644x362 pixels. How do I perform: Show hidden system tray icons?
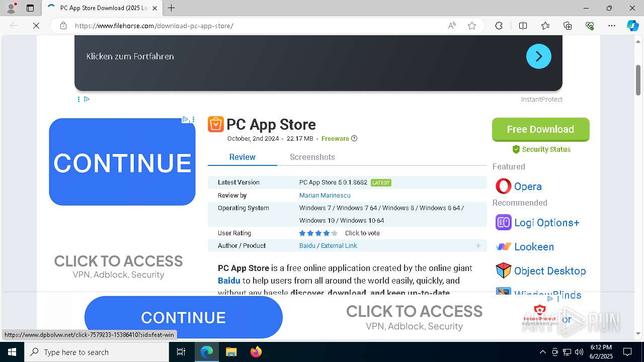point(542,352)
